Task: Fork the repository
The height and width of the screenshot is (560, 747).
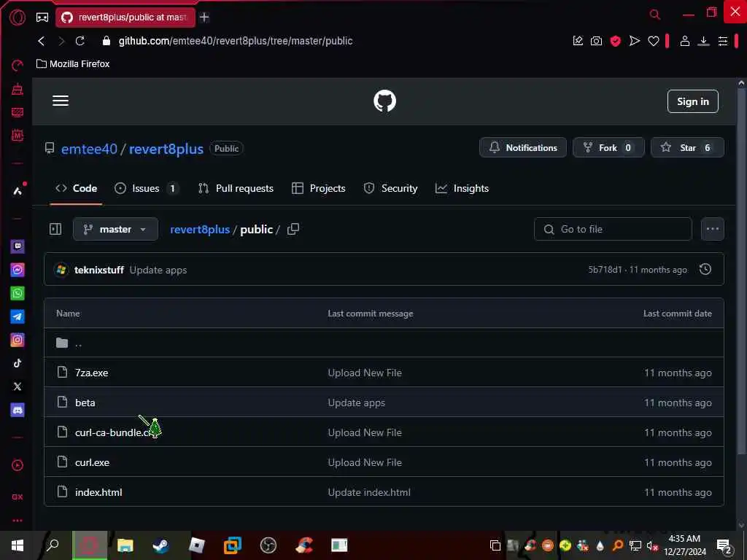Action: coord(608,147)
